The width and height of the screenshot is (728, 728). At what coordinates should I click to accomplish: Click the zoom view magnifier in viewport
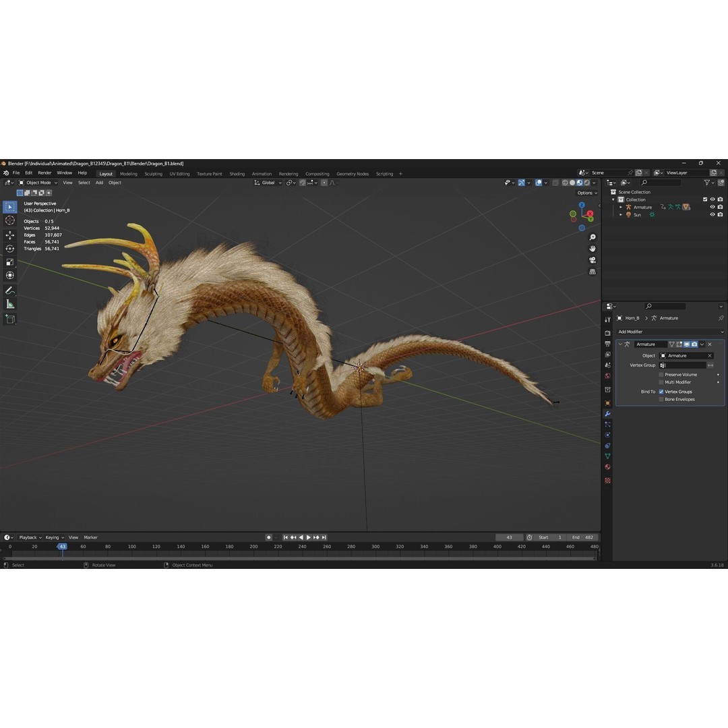pyautogui.click(x=593, y=237)
